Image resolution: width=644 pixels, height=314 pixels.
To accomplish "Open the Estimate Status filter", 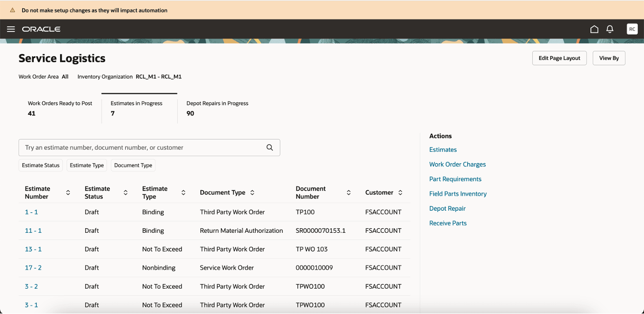I will tap(41, 165).
